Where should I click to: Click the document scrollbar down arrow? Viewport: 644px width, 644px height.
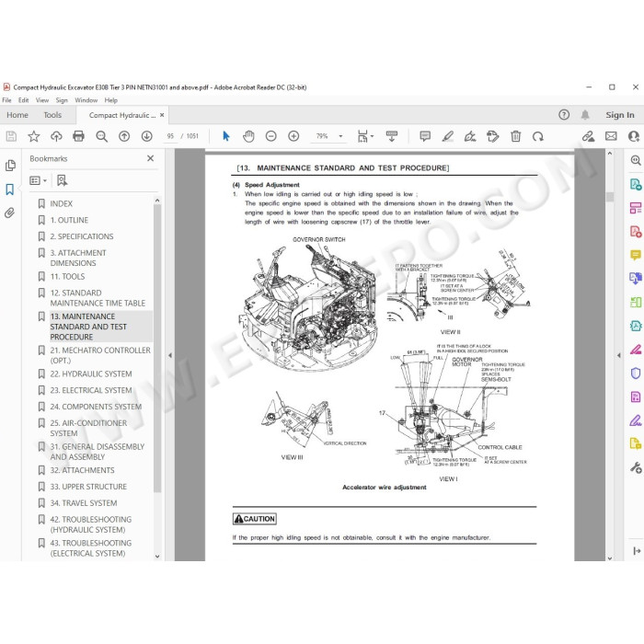pyautogui.click(x=610, y=558)
